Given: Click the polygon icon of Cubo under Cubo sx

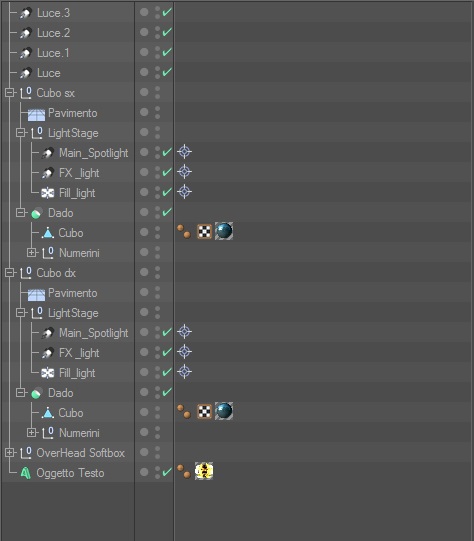Looking at the screenshot, I should click(x=48, y=233).
